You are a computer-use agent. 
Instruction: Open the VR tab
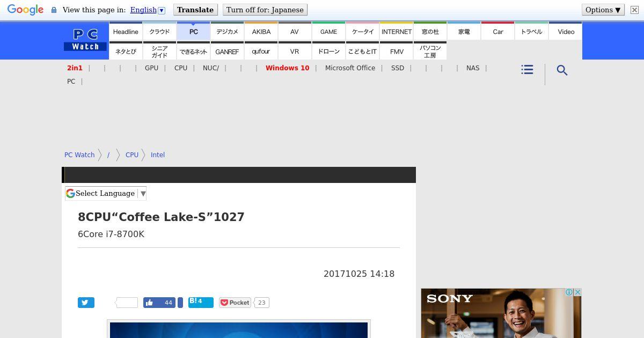pyautogui.click(x=295, y=51)
